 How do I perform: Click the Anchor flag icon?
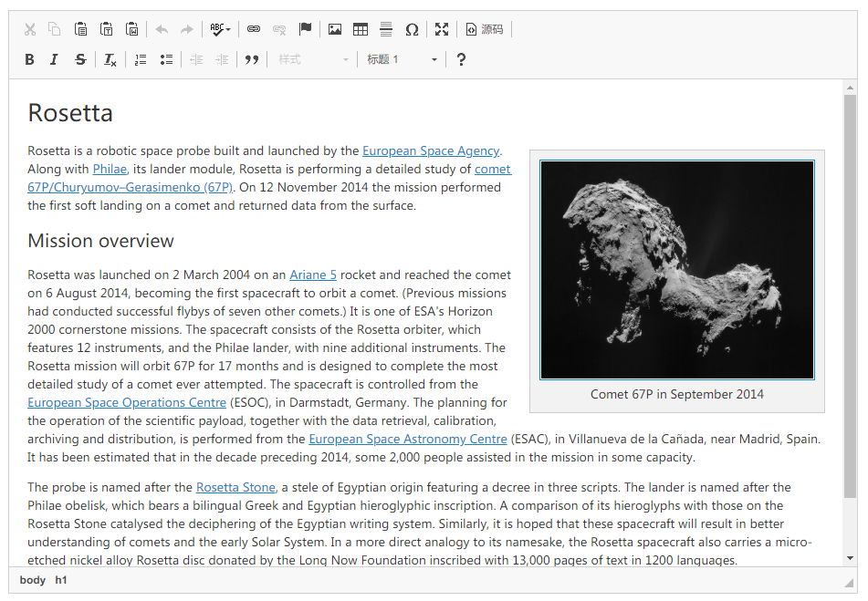(306, 29)
